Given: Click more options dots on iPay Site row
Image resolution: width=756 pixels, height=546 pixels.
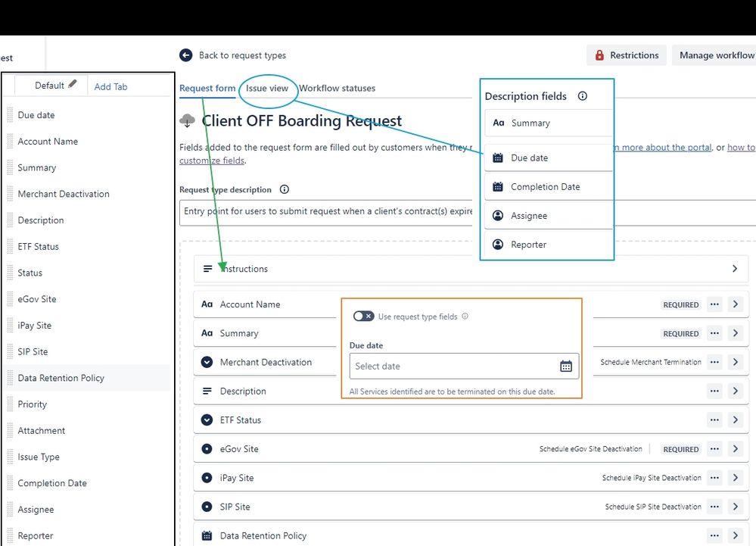Looking at the screenshot, I should (714, 478).
